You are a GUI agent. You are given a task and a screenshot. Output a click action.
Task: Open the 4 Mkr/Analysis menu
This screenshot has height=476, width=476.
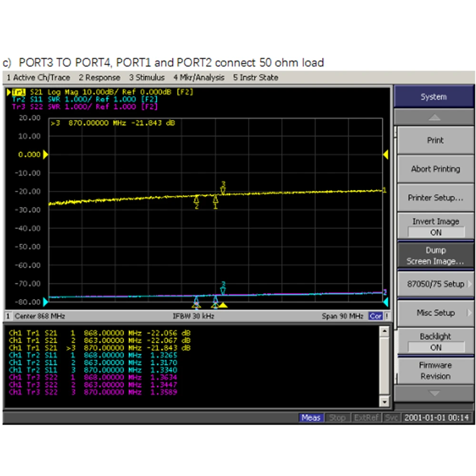[x=198, y=78]
